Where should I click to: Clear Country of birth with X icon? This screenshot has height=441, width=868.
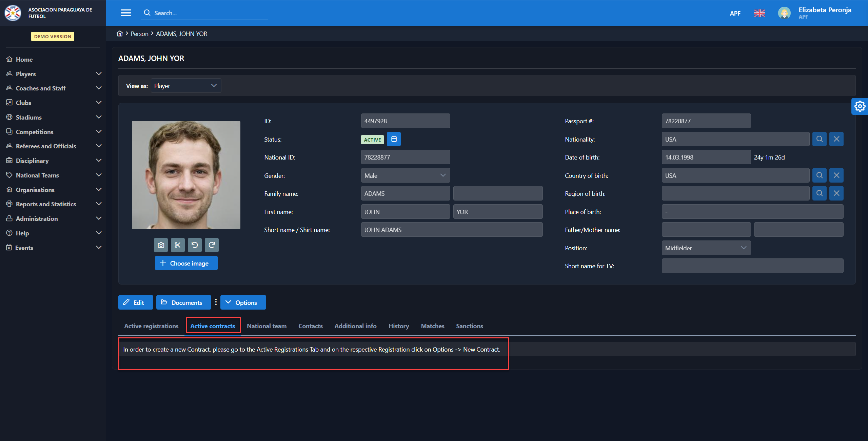(836, 175)
